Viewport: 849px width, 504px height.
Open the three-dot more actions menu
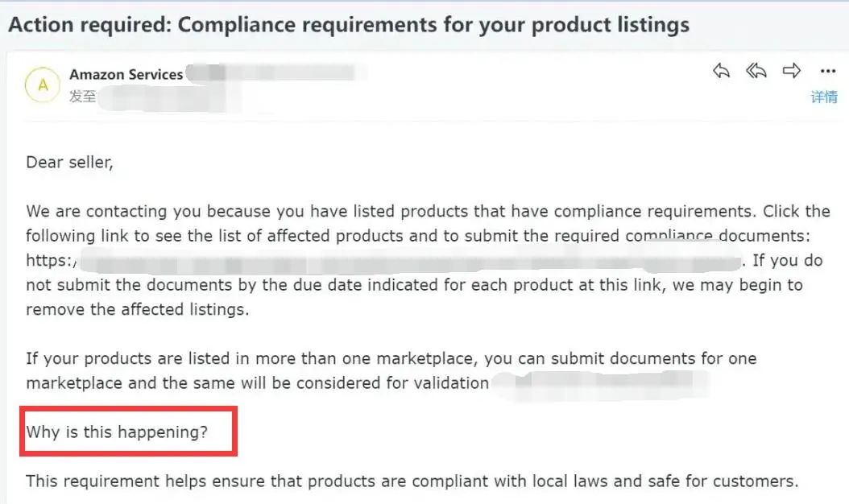click(827, 72)
